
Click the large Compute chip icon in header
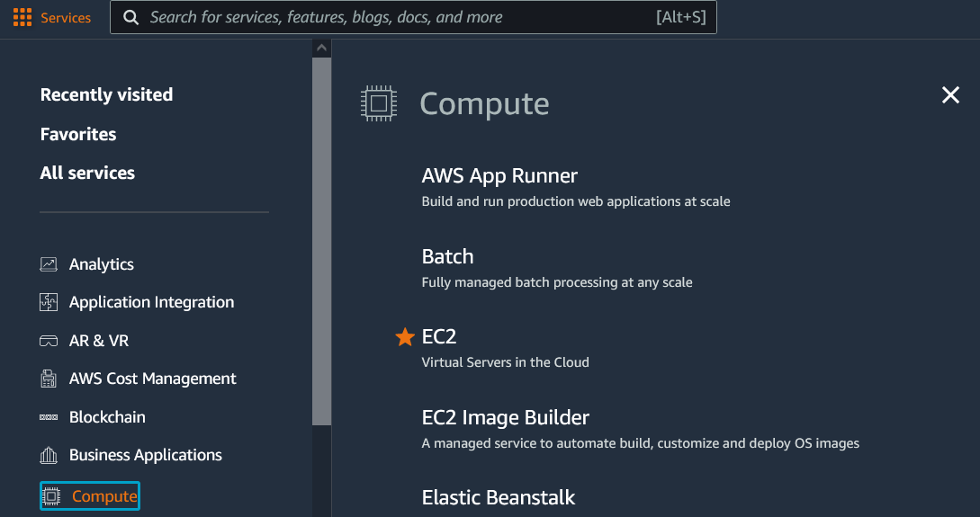pyautogui.click(x=379, y=103)
